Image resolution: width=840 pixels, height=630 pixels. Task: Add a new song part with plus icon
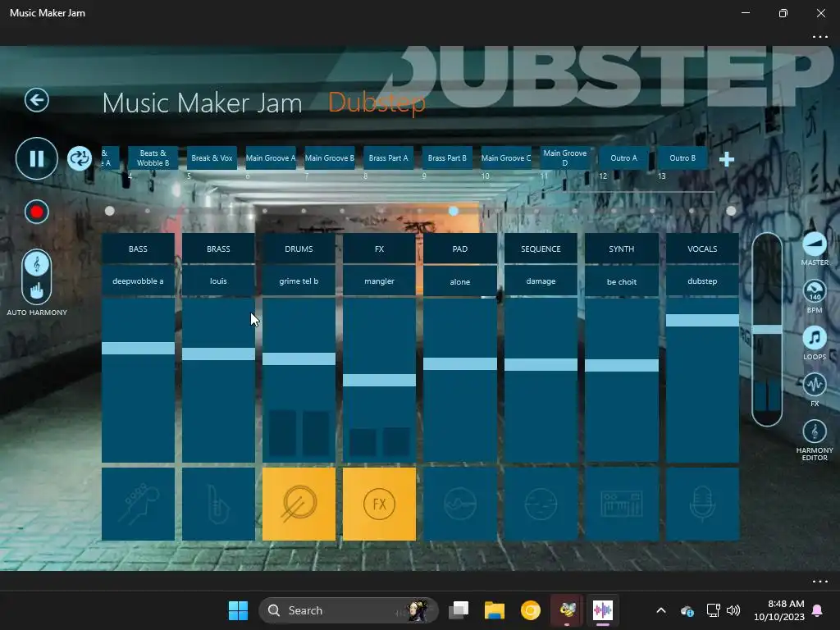727,159
